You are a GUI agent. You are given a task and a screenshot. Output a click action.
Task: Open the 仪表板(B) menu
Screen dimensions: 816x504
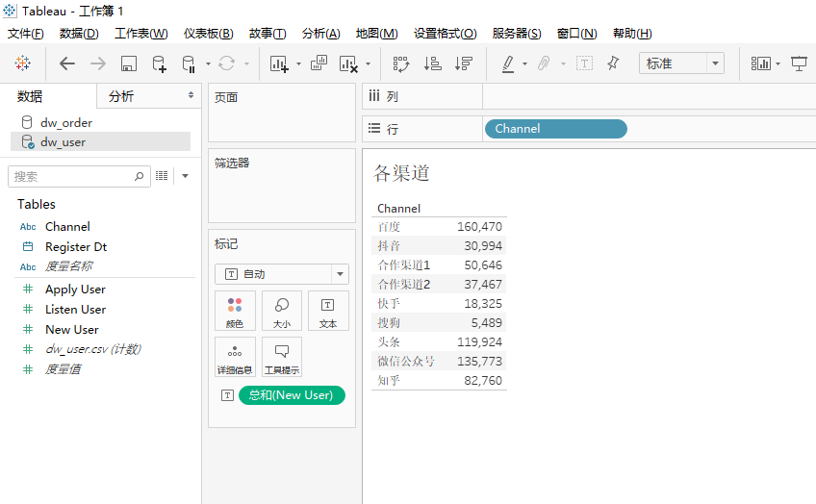(x=208, y=34)
